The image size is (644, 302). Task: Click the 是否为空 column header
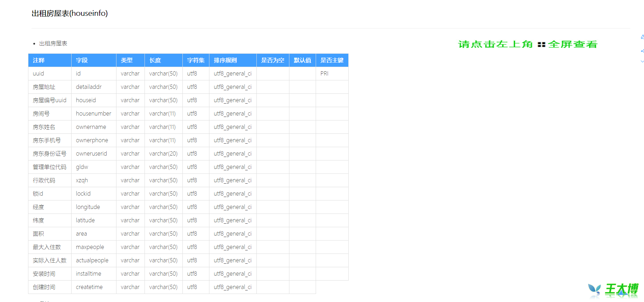click(x=273, y=60)
